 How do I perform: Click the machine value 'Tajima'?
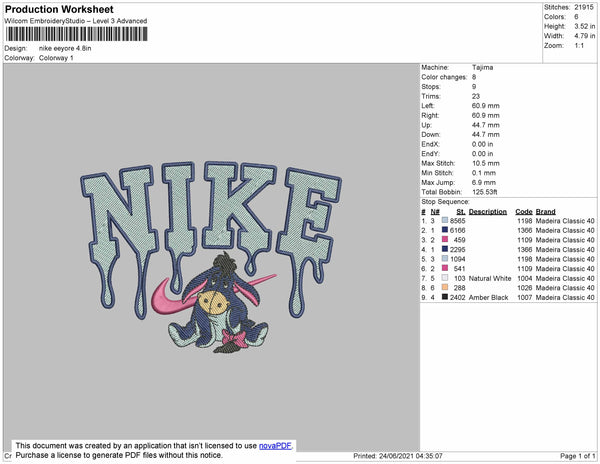483,67
